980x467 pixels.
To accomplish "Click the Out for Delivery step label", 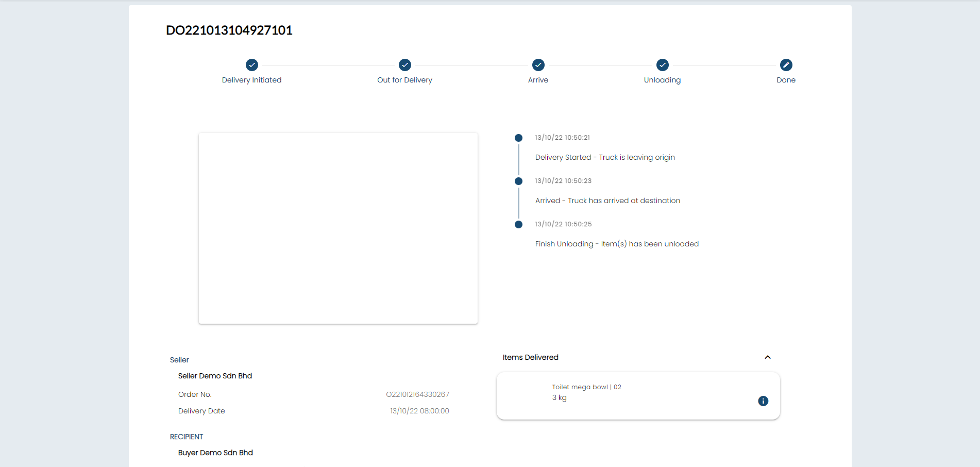I will tap(404, 80).
